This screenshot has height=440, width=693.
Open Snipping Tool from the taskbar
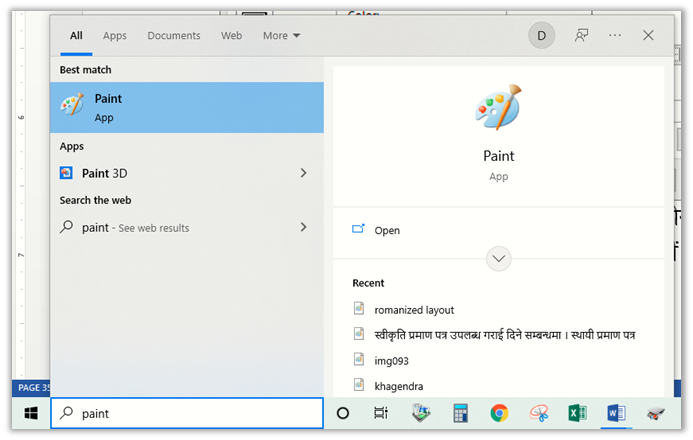539,413
